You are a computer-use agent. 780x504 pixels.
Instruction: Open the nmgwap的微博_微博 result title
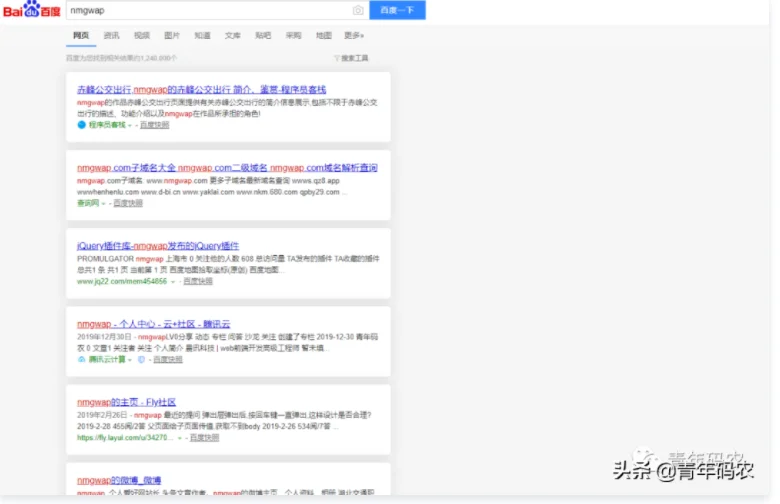[x=119, y=480]
